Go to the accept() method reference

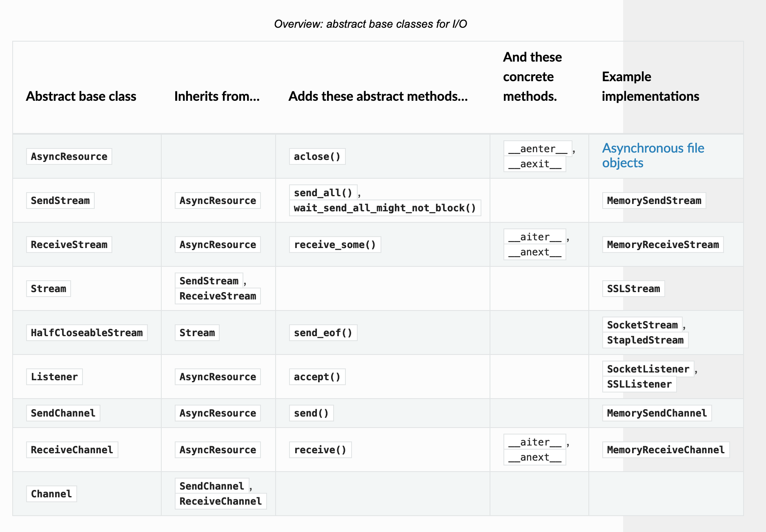[317, 377]
